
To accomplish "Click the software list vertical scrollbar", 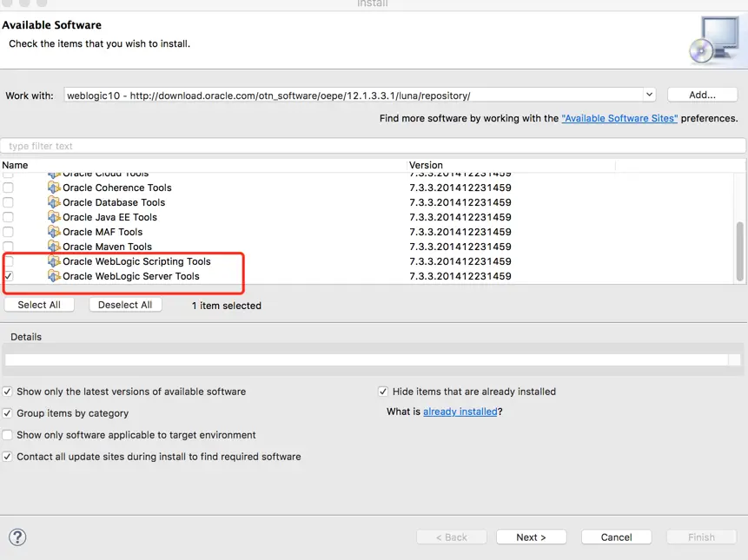I will click(x=740, y=252).
